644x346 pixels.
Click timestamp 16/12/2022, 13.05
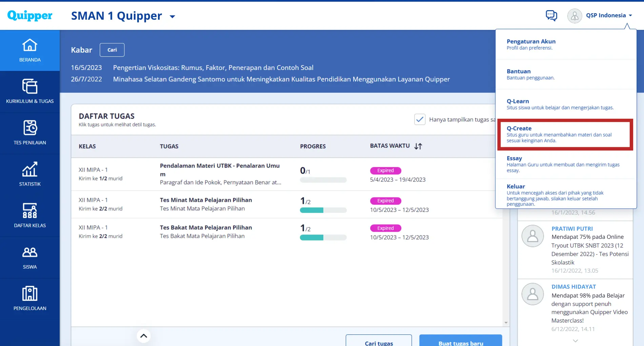click(x=575, y=271)
